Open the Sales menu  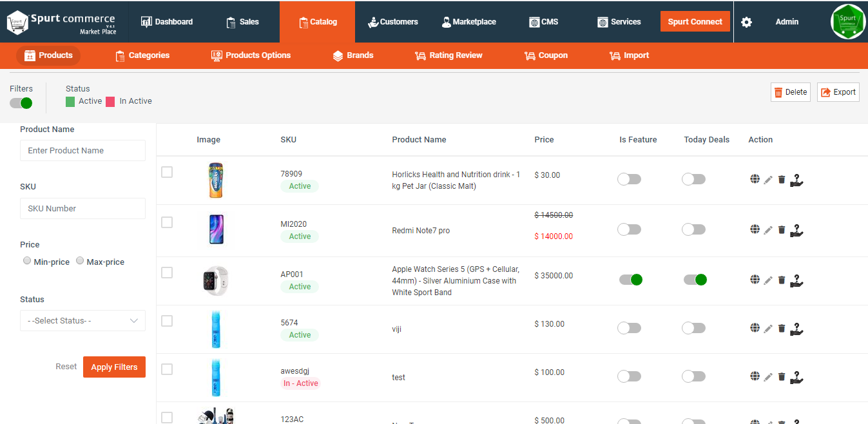point(242,22)
